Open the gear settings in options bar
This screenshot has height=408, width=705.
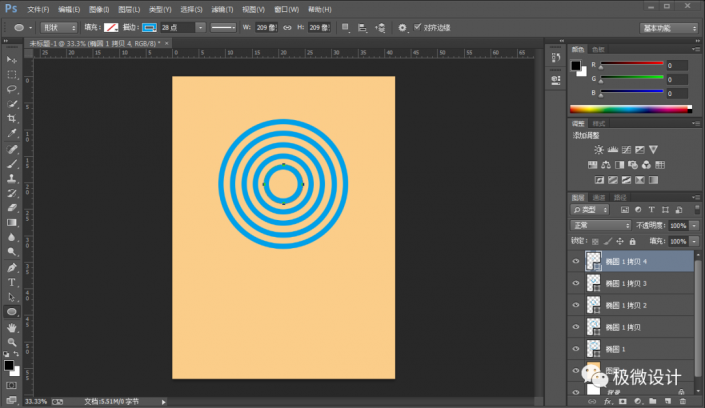point(402,27)
